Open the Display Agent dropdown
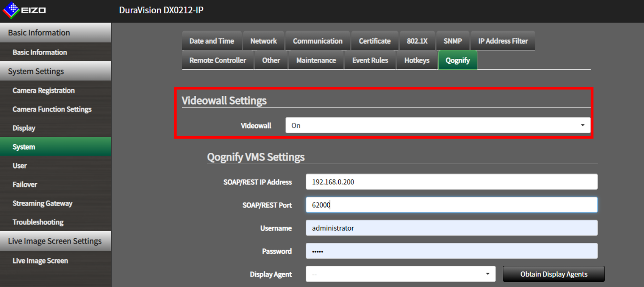Viewport: 644px width, 287px height. pos(400,274)
